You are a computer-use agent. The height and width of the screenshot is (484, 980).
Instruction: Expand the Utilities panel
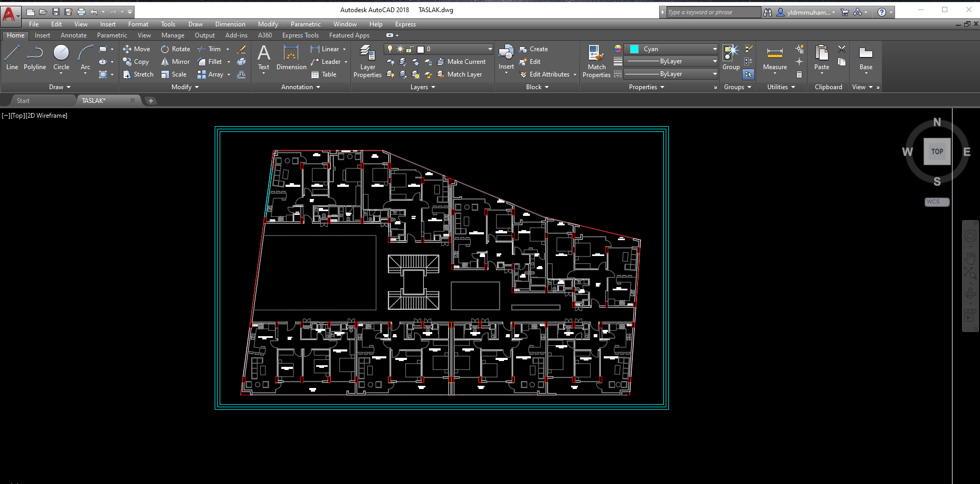coord(781,87)
